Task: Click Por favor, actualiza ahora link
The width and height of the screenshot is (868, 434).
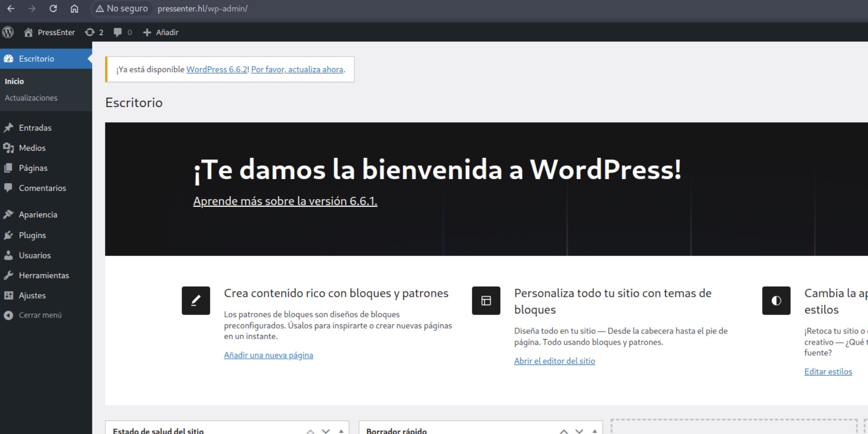Action: click(297, 69)
